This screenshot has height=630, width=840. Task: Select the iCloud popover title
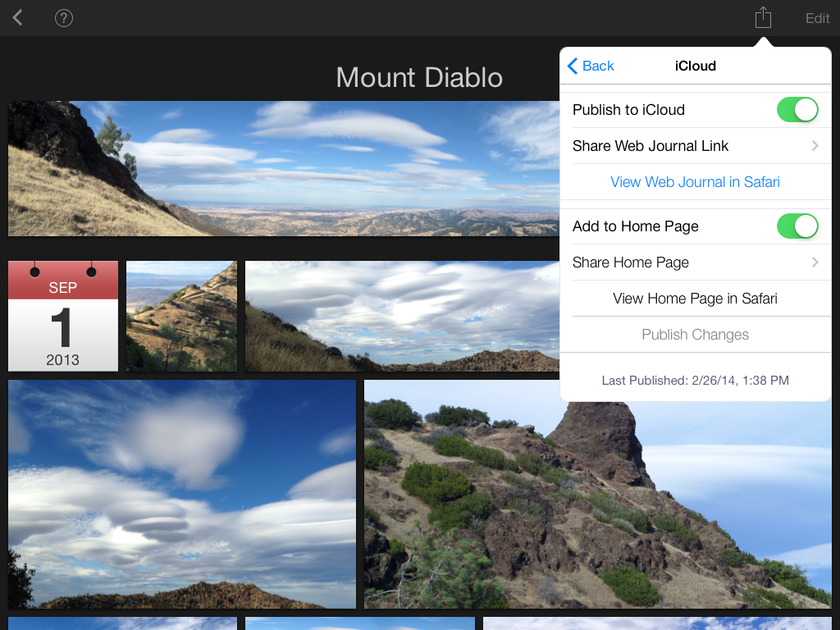(696, 66)
